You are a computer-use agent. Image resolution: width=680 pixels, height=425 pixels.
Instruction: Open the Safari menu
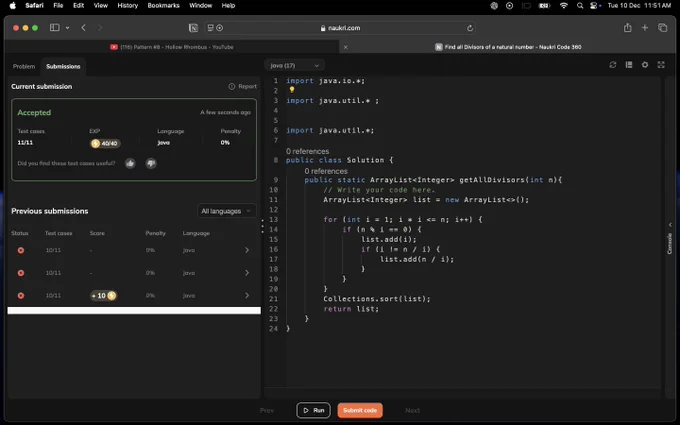(x=34, y=6)
